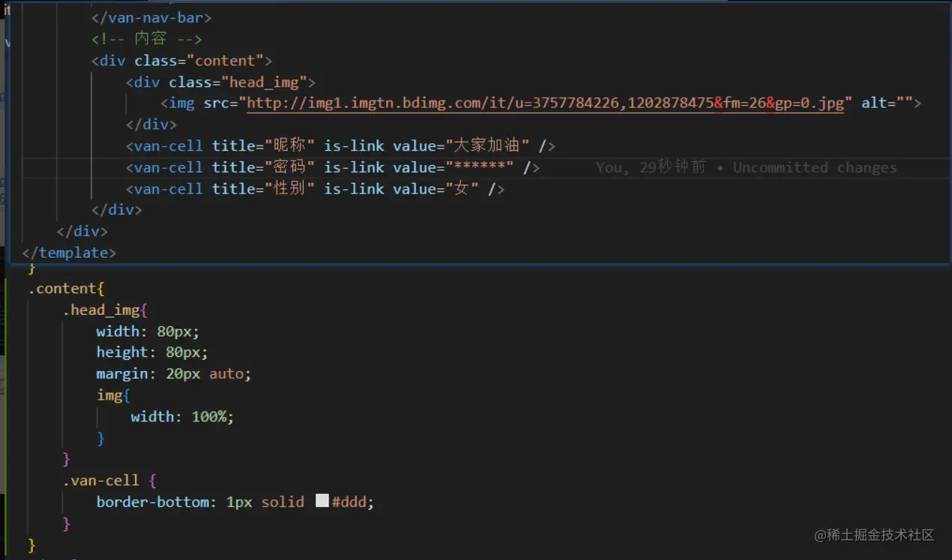Screen dimensions: 952x560
Task: Open the img1.imgtn.bdimg.com image URL
Action: 545,103
